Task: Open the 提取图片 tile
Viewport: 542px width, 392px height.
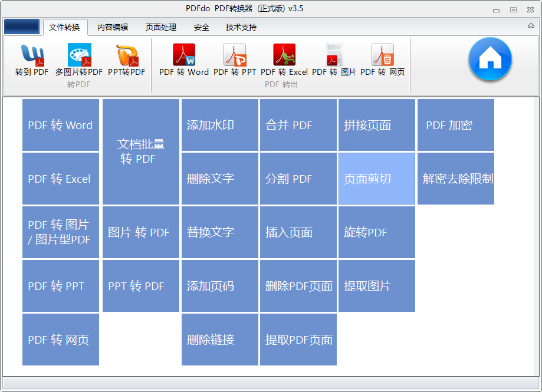Action: pyautogui.click(x=377, y=286)
